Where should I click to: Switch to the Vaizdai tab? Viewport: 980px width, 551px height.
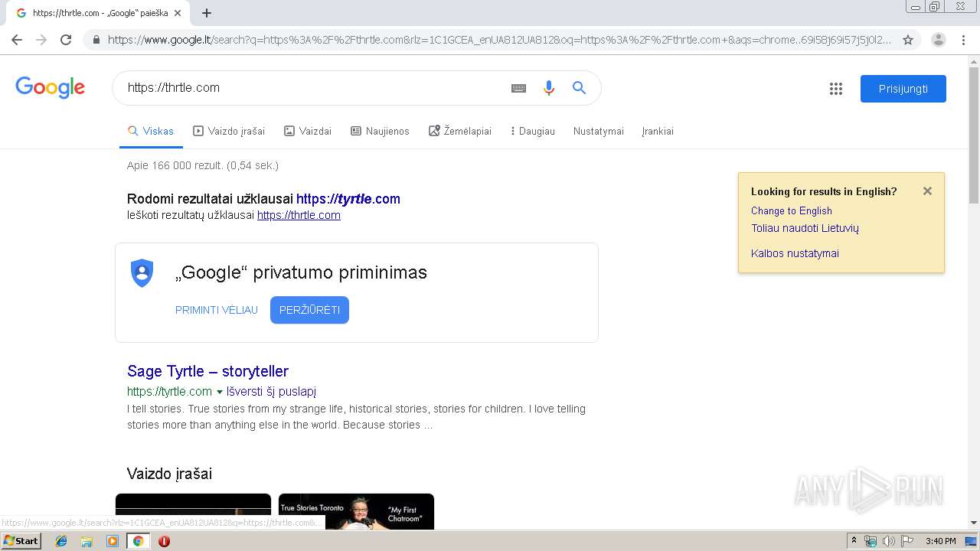click(308, 131)
